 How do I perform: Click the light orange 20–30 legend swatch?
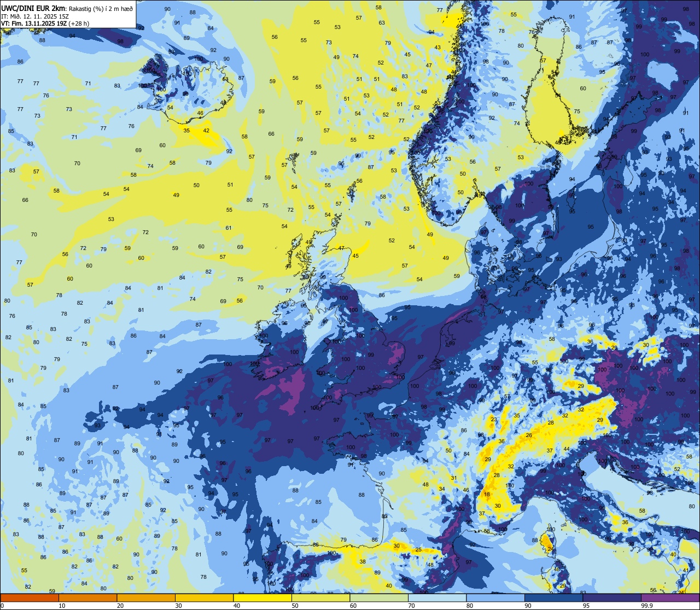point(146,597)
